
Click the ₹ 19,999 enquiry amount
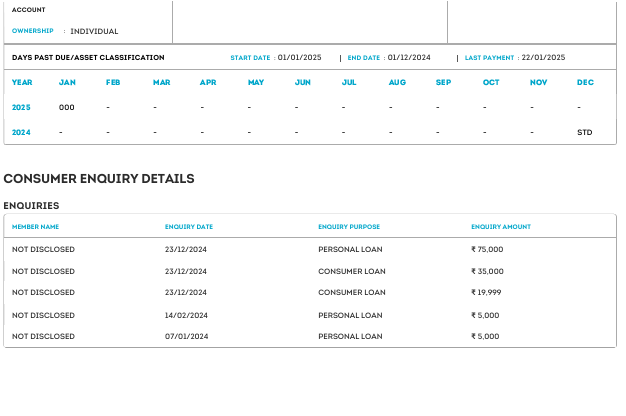[x=487, y=293]
